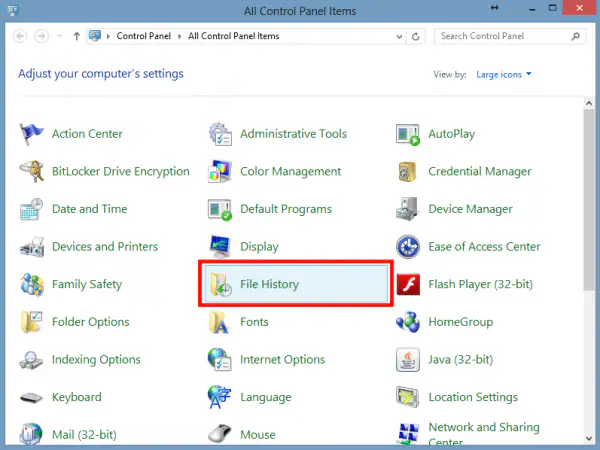Open the AutoPlay icon
The image size is (600, 450).
tap(408, 134)
